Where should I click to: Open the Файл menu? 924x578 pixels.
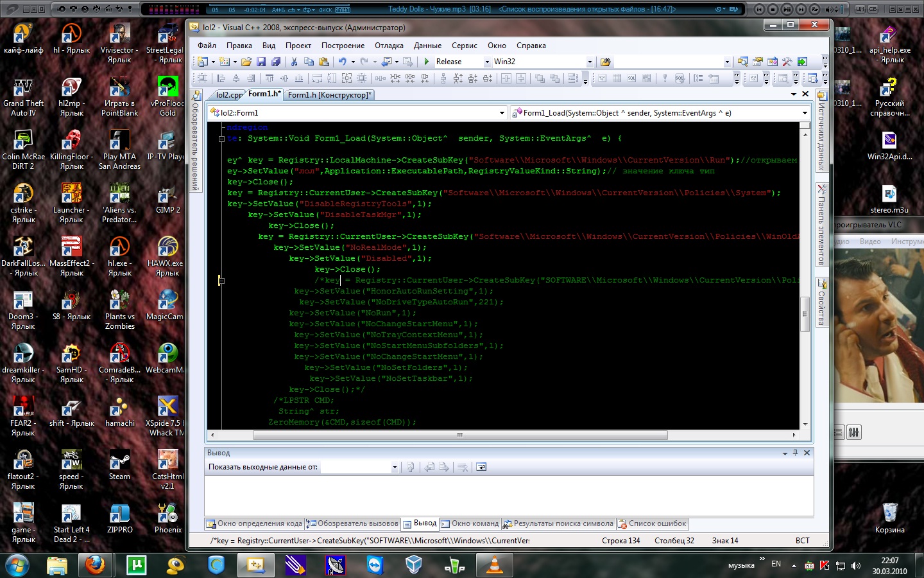[207, 46]
